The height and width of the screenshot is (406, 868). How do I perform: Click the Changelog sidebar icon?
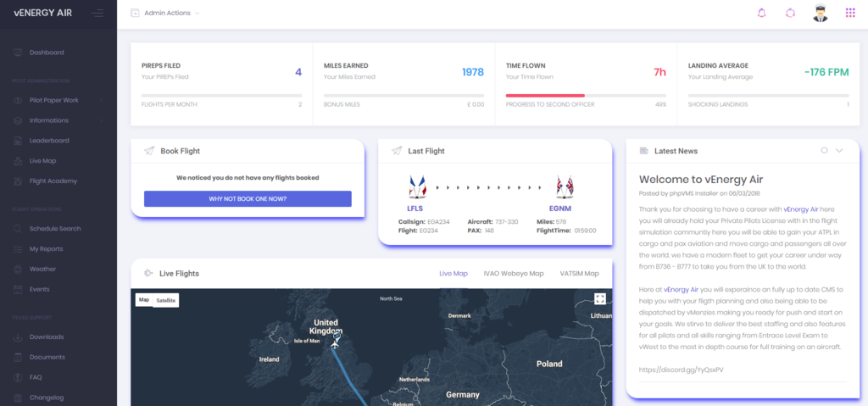click(x=18, y=398)
